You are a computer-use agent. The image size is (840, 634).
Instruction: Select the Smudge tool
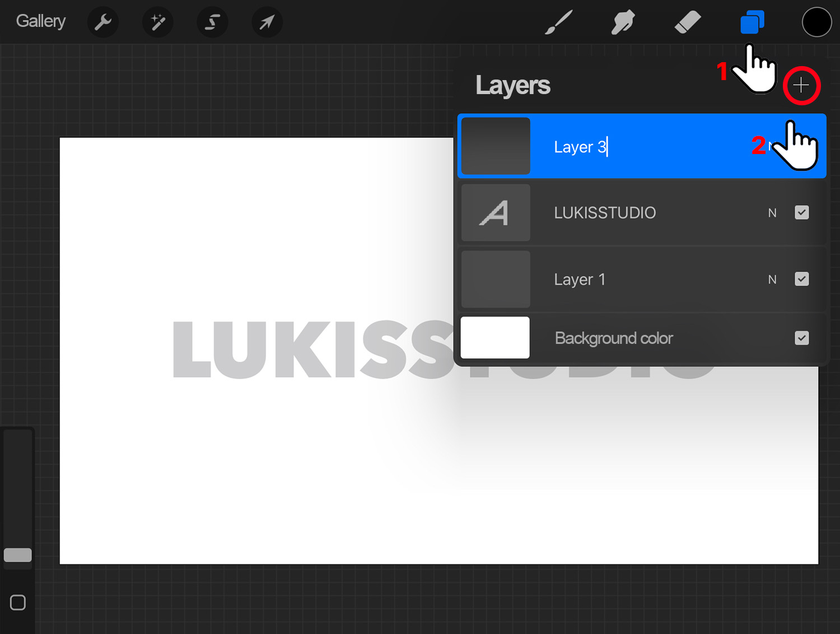pos(623,23)
